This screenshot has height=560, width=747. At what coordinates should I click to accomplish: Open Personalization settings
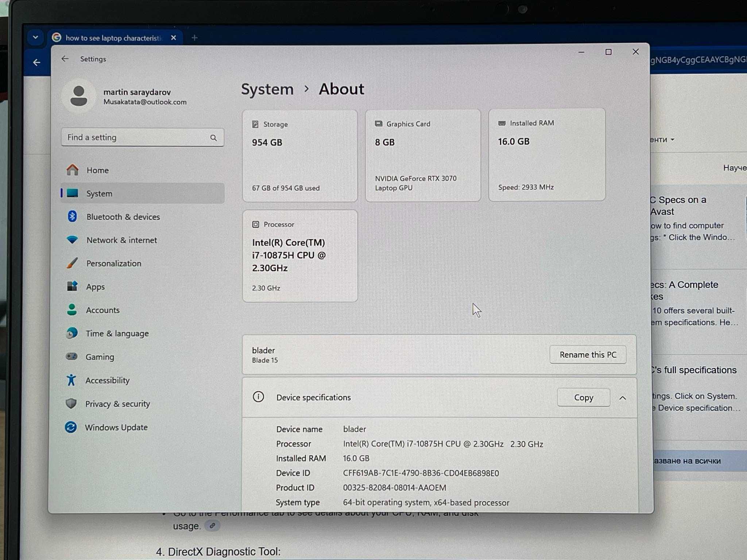coord(142,263)
